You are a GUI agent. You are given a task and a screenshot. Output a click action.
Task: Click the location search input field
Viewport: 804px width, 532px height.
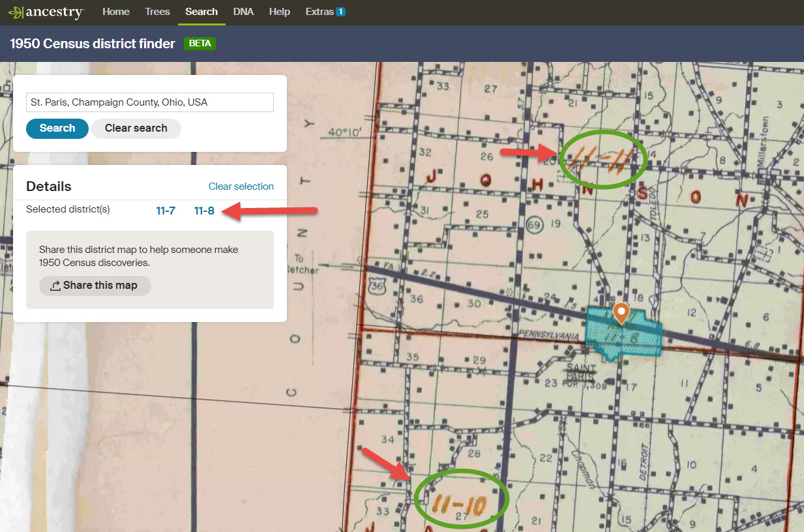coord(149,102)
